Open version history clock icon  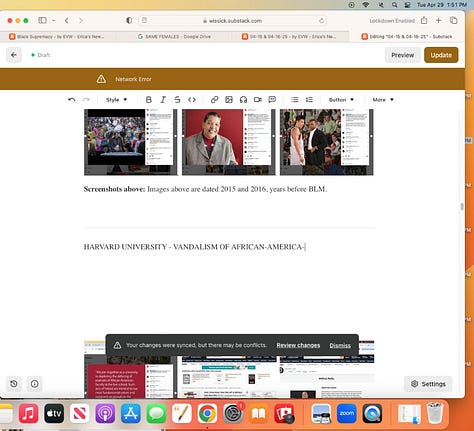(14, 384)
